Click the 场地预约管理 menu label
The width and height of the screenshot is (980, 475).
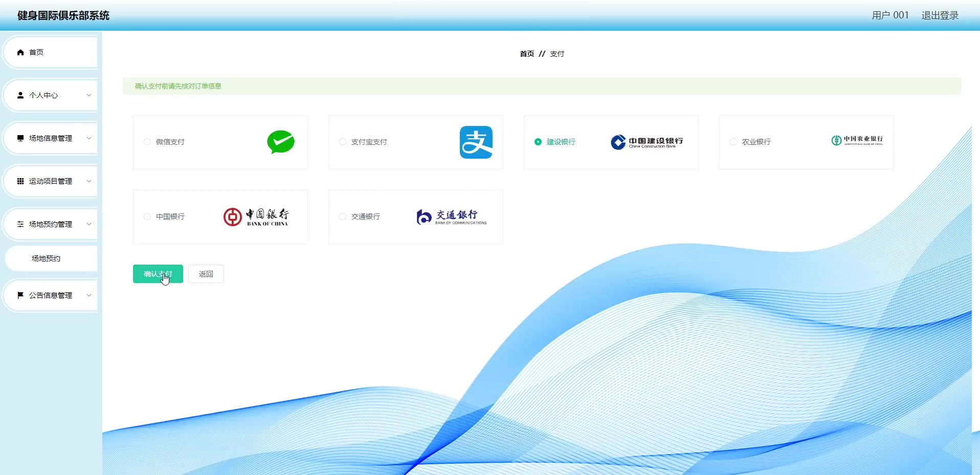coord(51,224)
